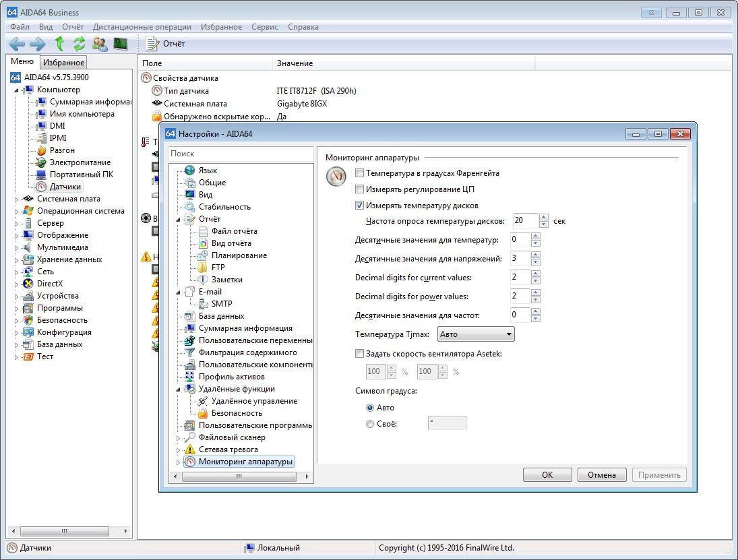Expand Сетевая тревога settings node
The image size is (738, 560).
(x=179, y=450)
